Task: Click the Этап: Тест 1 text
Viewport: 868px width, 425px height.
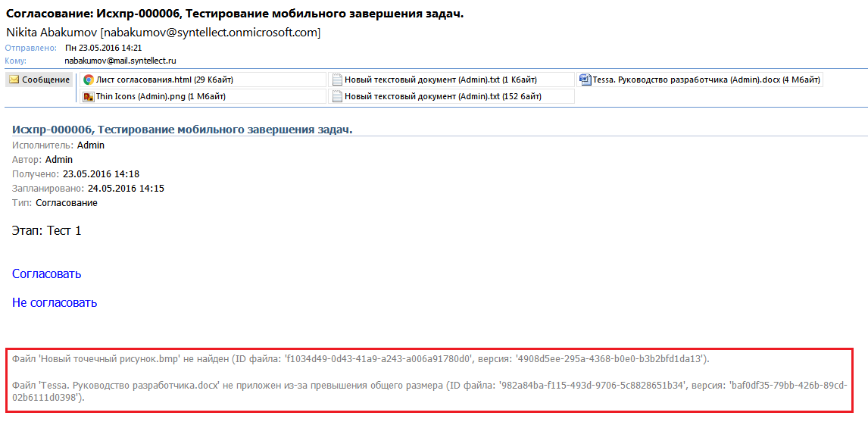Action: coord(46,230)
